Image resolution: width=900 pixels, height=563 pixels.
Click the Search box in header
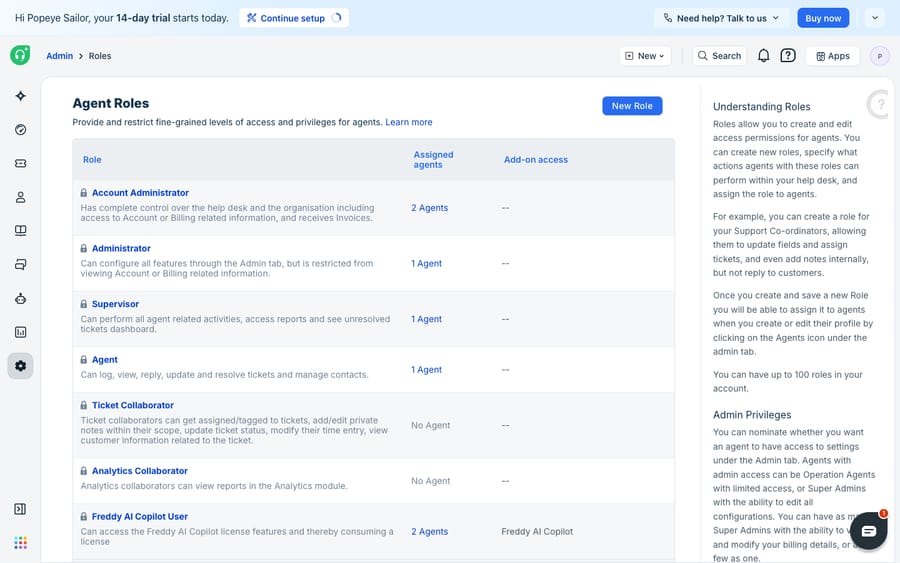tap(719, 56)
